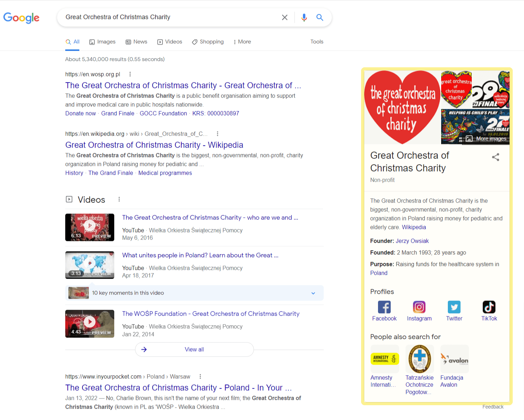
Task: Switch to the Videos tab
Action: tap(170, 42)
